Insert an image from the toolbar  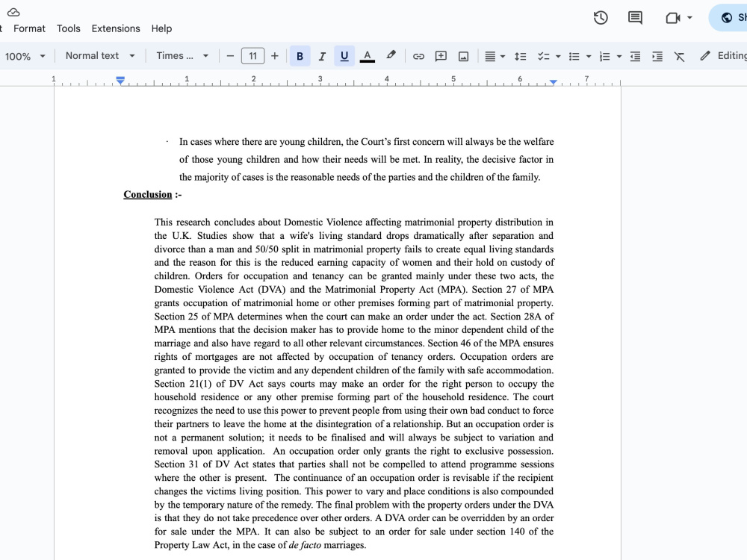463,56
